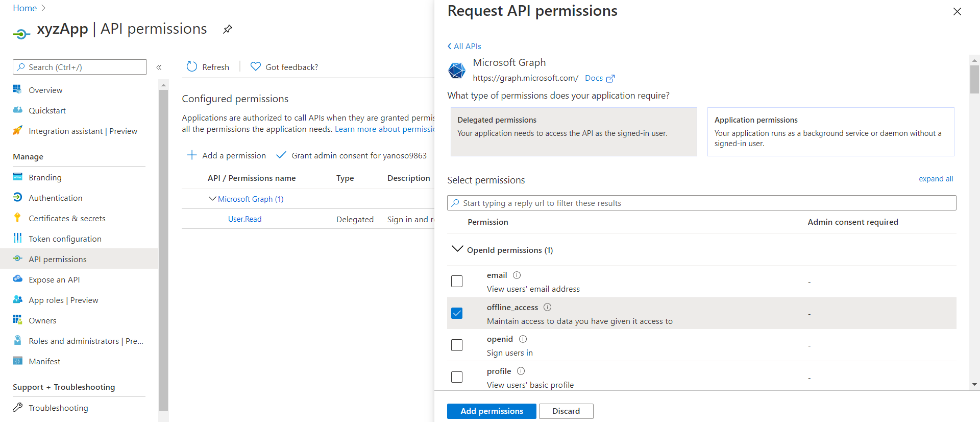Click the sidebar Search (Ctrl+/) field
The image size is (980, 422).
[80, 67]
